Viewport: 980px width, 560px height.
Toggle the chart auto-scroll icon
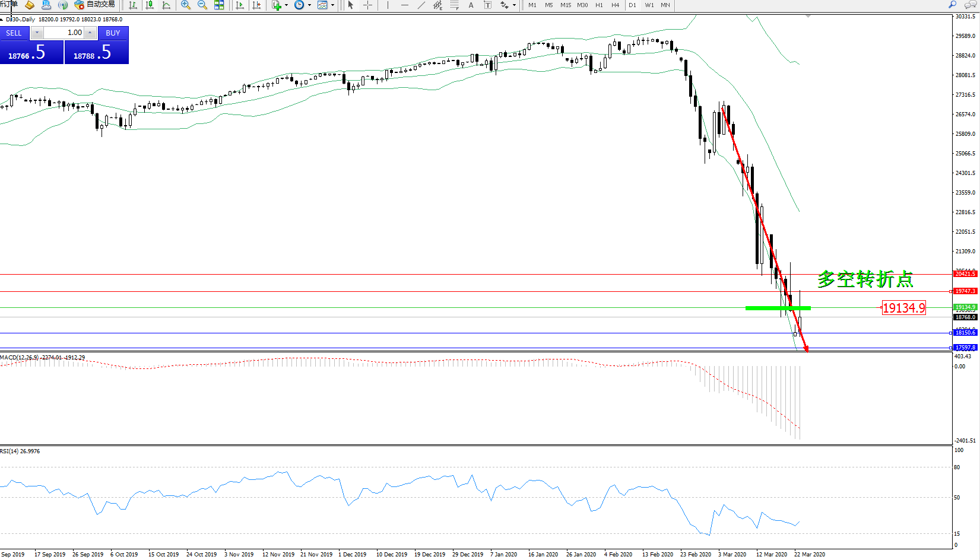click(240, 5)
